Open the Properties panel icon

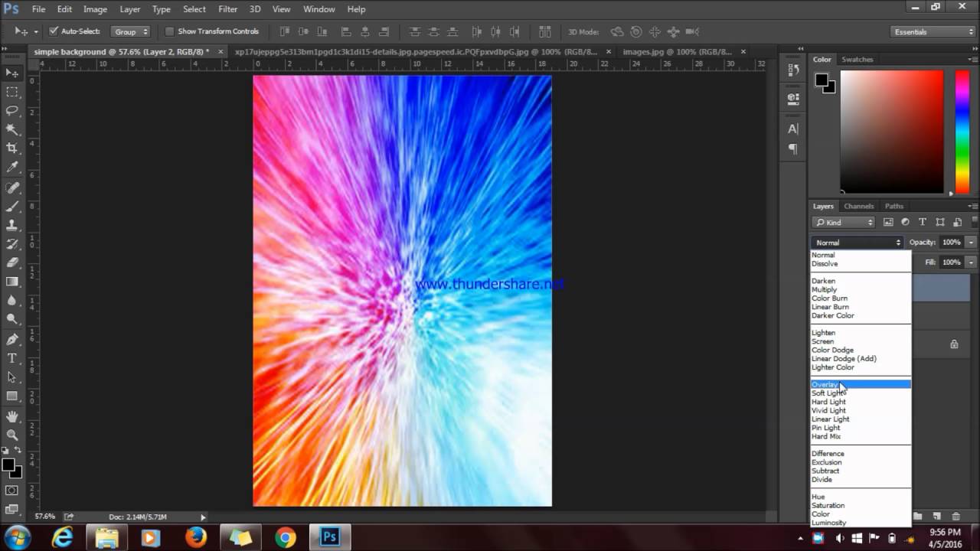[793, 98]
